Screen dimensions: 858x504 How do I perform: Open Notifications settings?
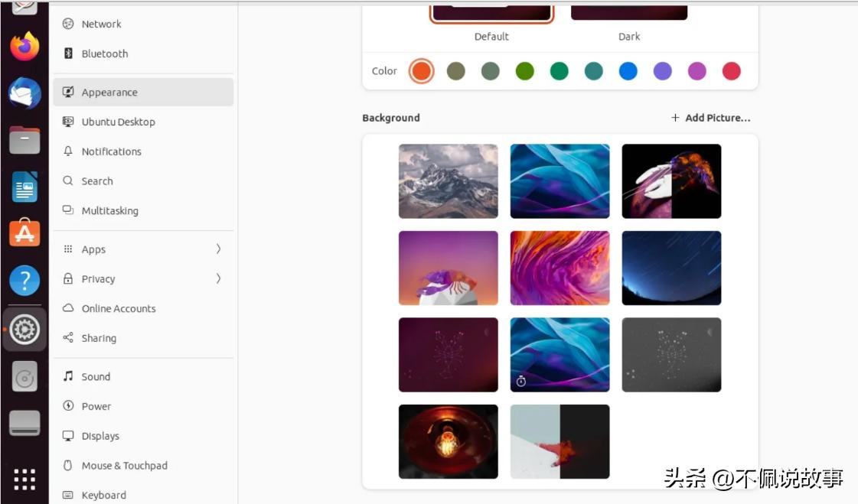point(111,151)
